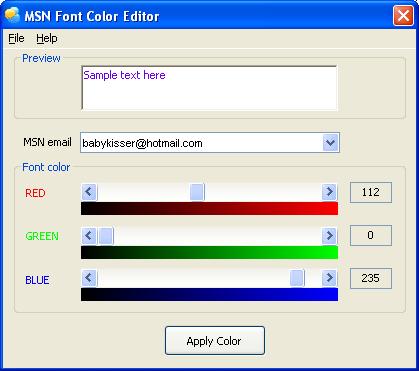419x371 pixels.
Task: Click the GREEN slider thumb
Action: 106,236
